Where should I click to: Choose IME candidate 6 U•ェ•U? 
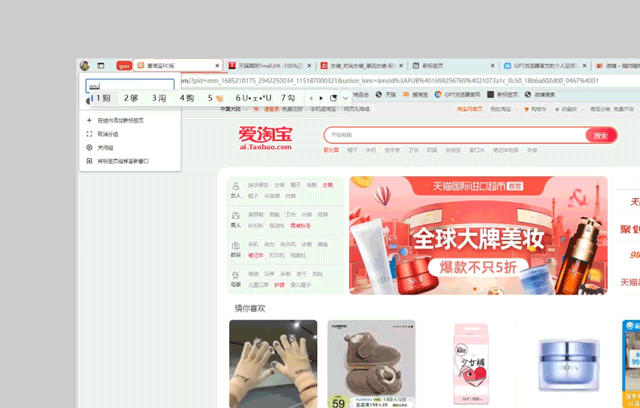tap(253, 98)
